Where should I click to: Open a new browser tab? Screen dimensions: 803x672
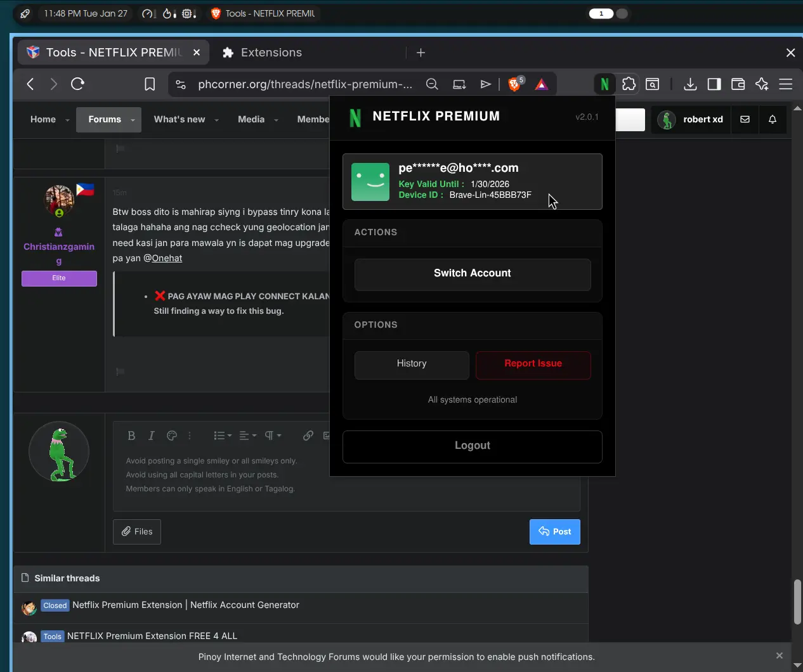[421, 53]
